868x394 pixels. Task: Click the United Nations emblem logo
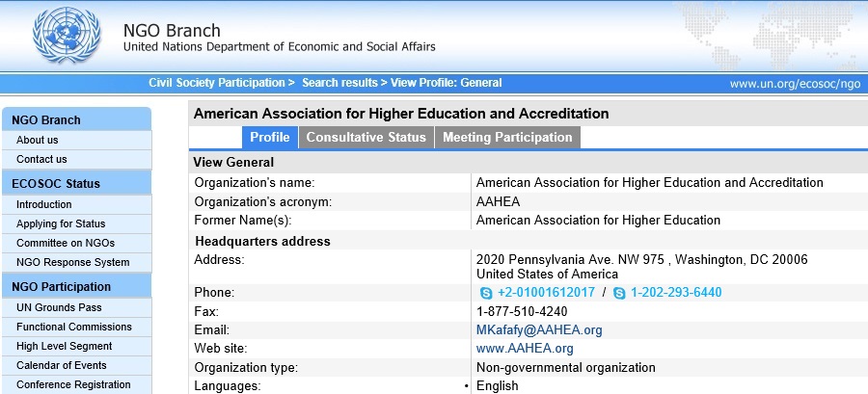coord(67,35)
